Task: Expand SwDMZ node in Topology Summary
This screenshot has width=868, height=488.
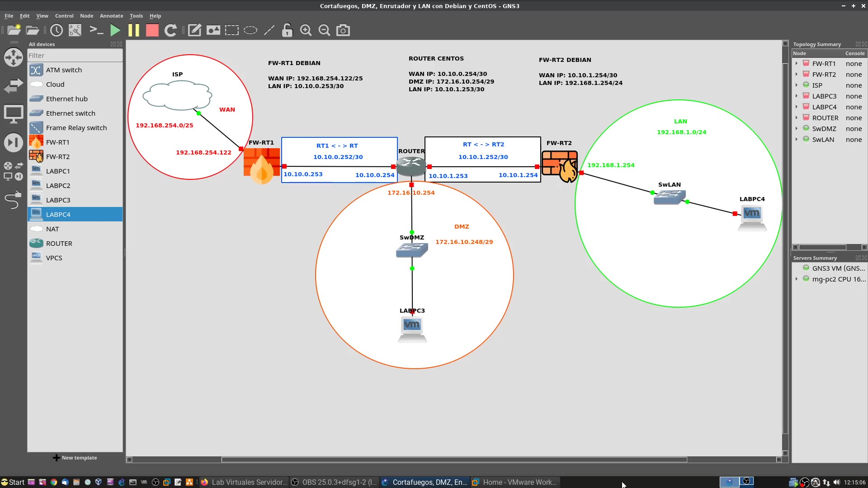Action: click(797, 129)
